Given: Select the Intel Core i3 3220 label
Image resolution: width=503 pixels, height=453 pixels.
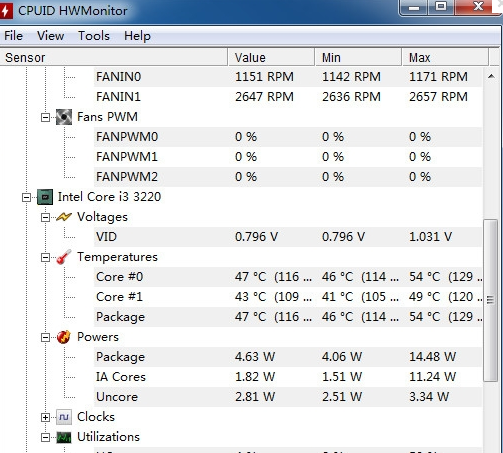Looking at the screenshot, I should click(x=109, y=197).
